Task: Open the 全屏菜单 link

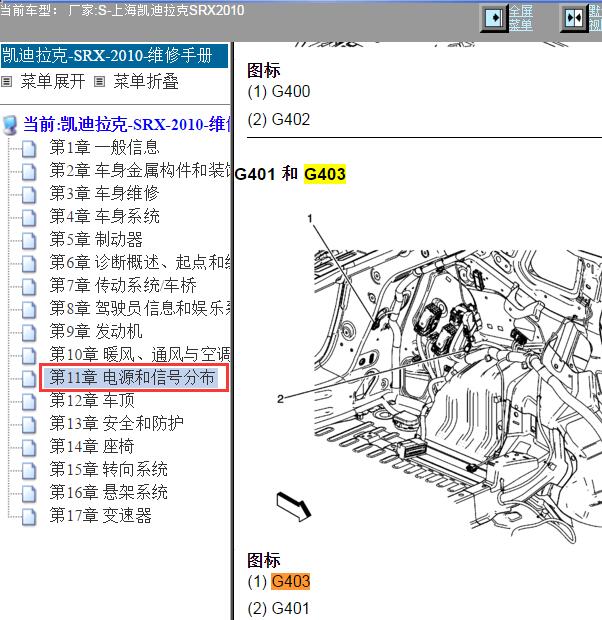Action: 521,18
